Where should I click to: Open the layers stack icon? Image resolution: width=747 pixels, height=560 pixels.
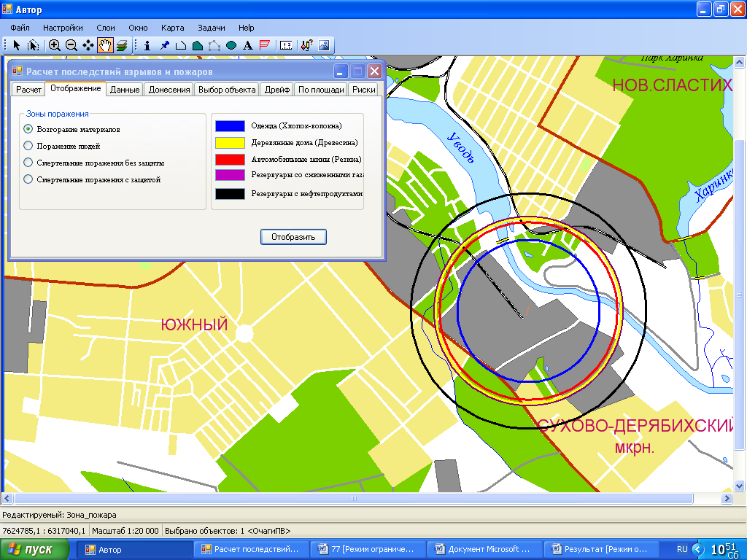pos(122,45)
